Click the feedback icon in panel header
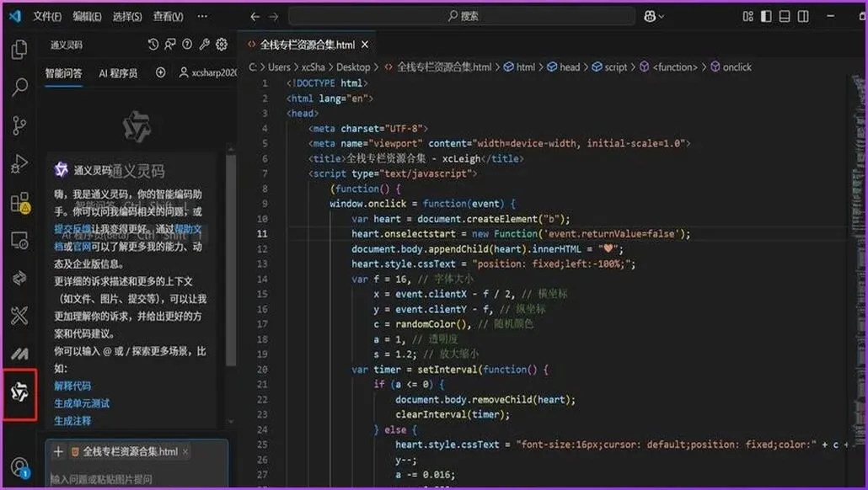Screen dimensions: 868x490 pyautogui.click(x=170, y=45)
